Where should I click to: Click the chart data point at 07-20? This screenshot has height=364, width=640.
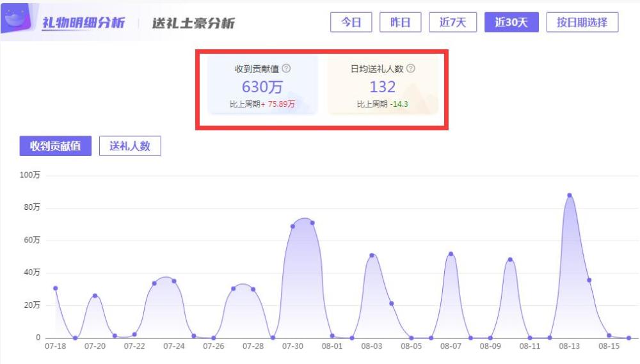[x=95, y=296]
